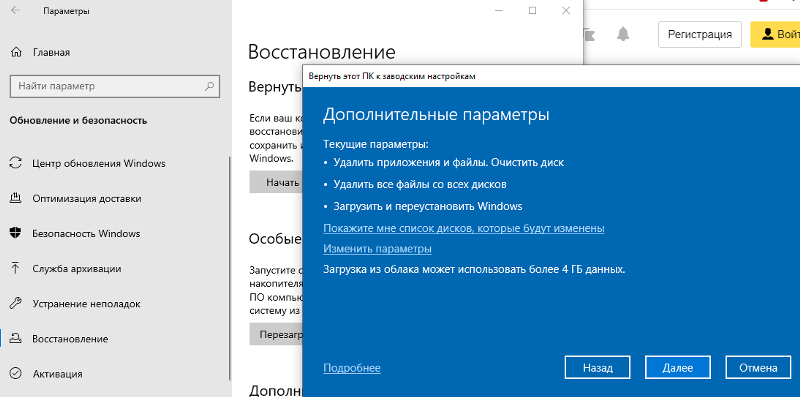The height and width of the screenshot is (397, 800).
Task: Open the Подробнее link
Action: pyautogui.click(x=352, y=368)
